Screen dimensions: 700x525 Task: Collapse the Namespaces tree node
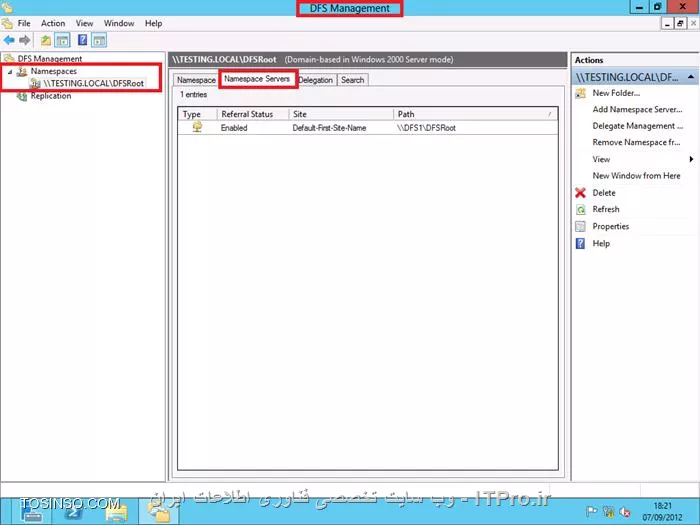[x=10, y=71]
